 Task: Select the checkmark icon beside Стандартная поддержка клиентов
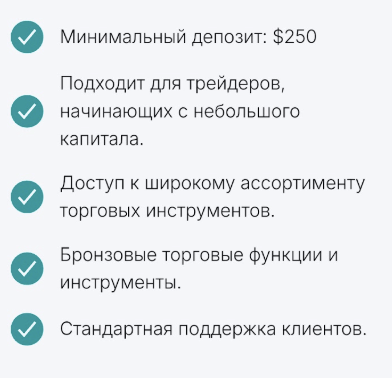pos(27,329)
